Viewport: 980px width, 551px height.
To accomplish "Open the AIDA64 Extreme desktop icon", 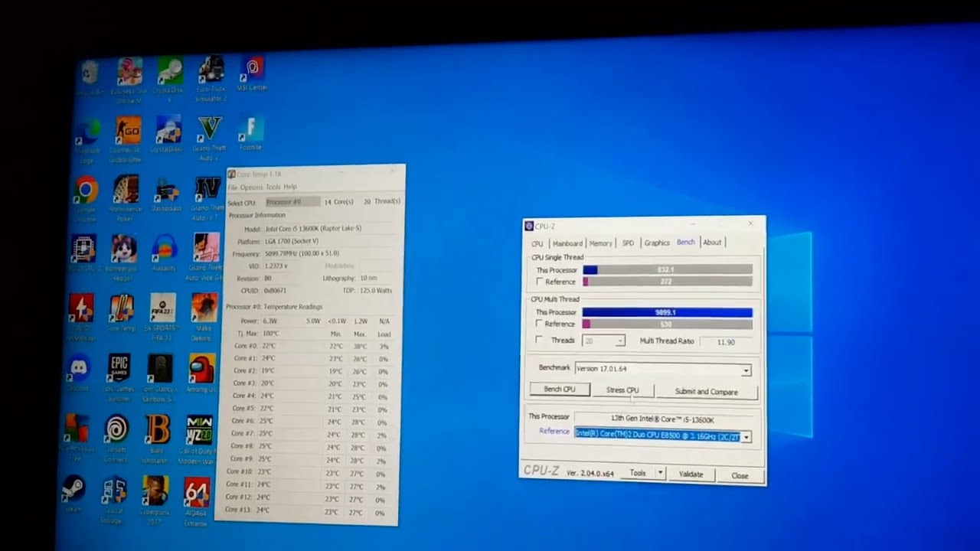I will [x=197, y=501].
